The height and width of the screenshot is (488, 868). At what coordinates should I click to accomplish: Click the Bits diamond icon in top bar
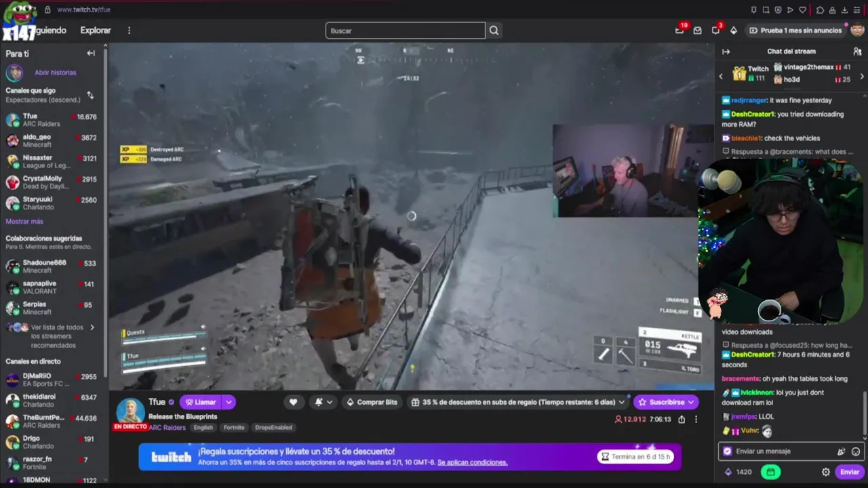pos(734,30)
